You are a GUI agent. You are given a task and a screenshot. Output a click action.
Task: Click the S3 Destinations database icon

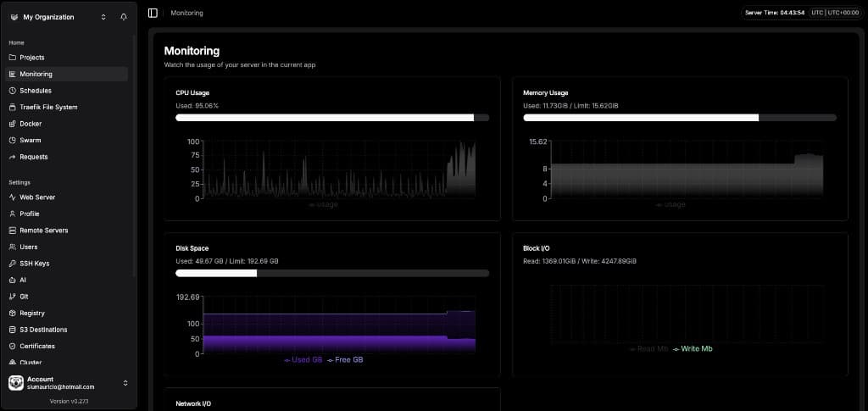[13, 330]
